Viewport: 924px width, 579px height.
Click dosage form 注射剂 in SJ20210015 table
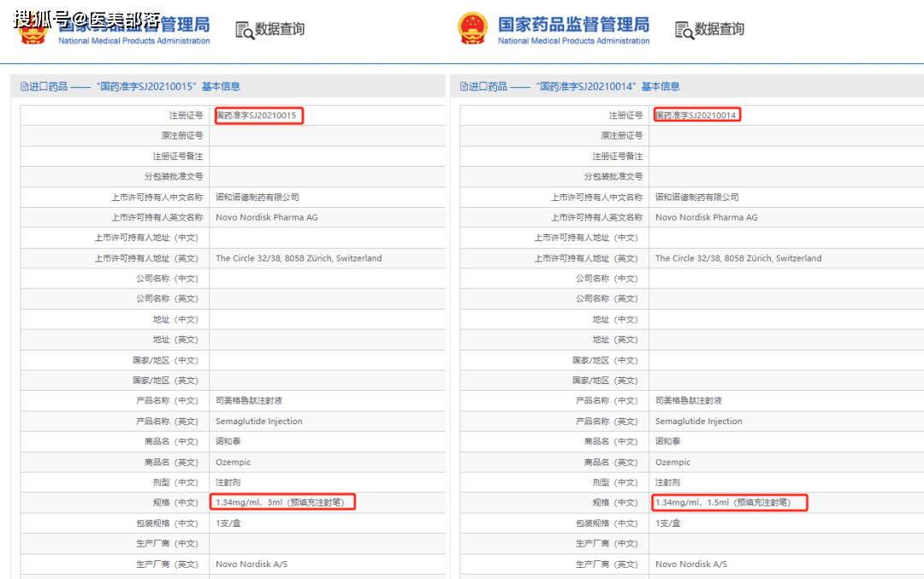pyautogui.click(x=228, y=482)
